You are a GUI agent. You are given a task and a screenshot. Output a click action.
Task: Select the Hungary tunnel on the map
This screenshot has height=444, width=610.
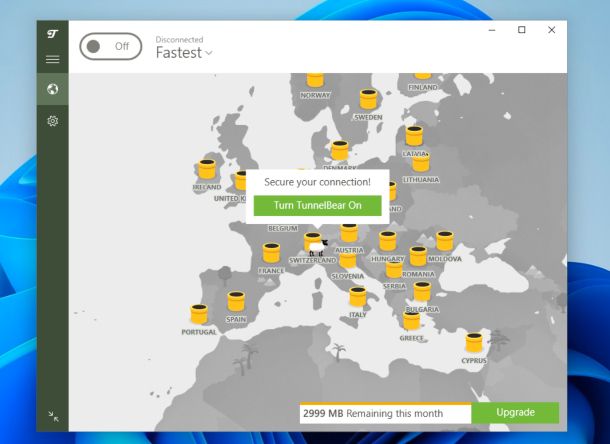pos(387,241)
